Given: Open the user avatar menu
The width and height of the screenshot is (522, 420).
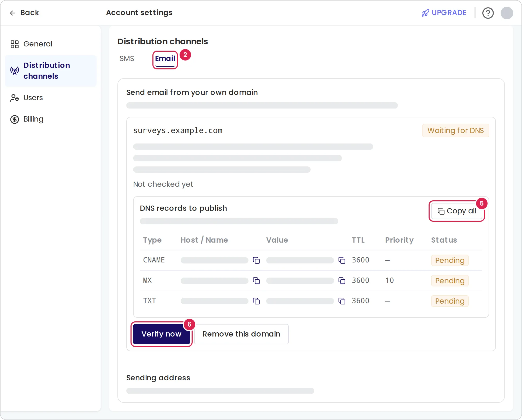Looking at the screenshot, I should coord(507,13).
